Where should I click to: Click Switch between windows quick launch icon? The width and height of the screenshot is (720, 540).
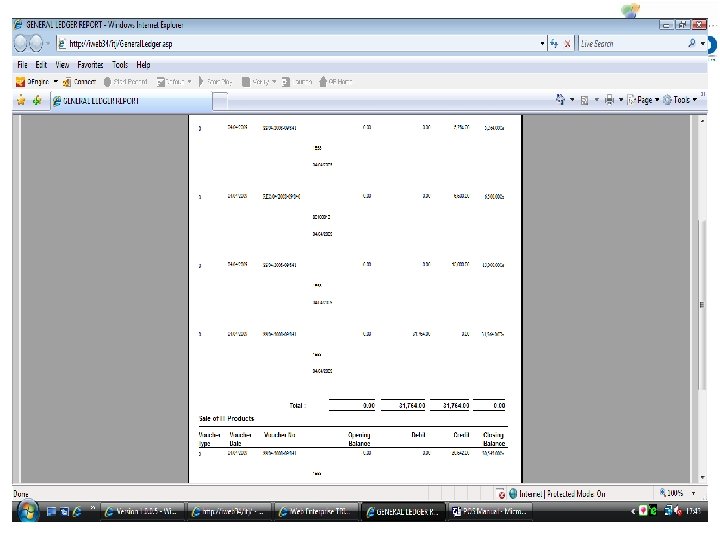[64, 511]
